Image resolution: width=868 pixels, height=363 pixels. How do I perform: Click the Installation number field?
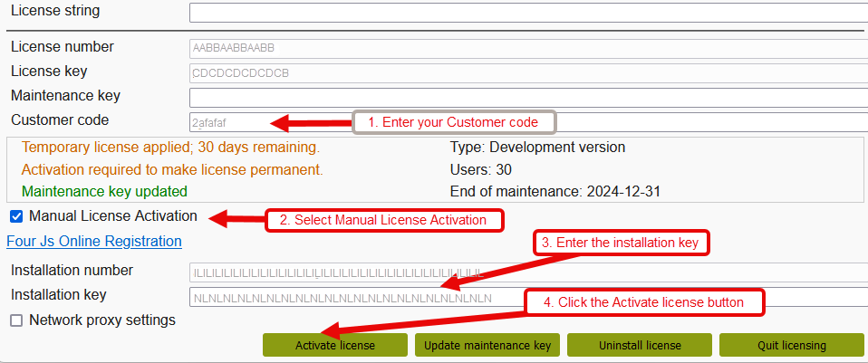(x=526, y=272)
